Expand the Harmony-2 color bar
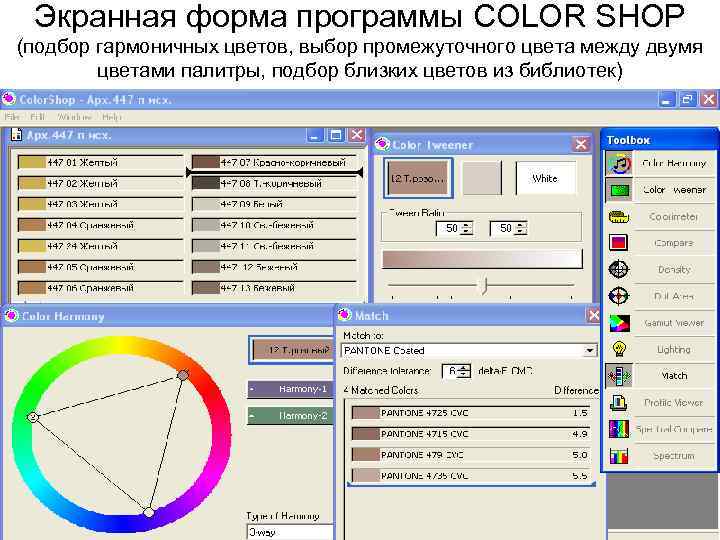This screenshot has width=720, height=540. [x=290, y=416]
